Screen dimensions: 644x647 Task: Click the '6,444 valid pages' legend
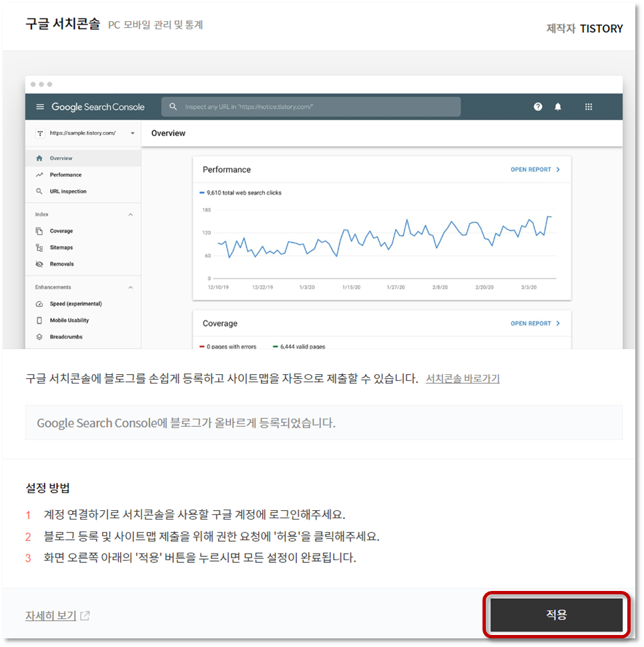click(x=299, y=347)
